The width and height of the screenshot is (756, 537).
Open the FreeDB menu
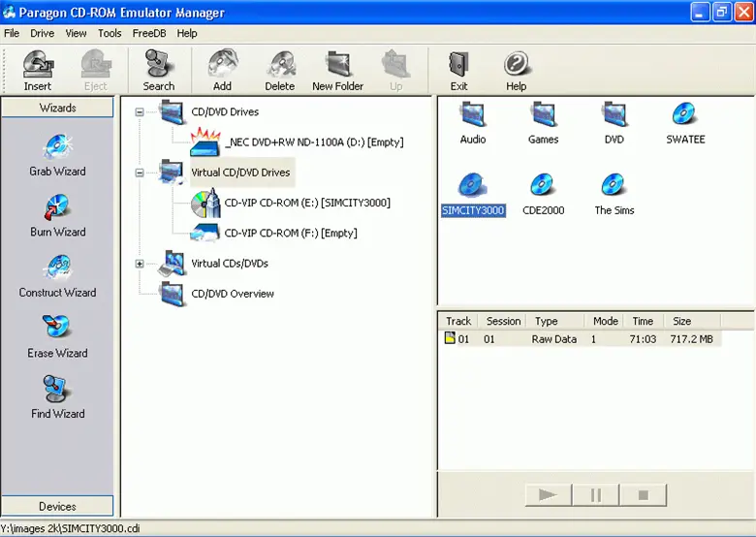[x=149, y=33]
